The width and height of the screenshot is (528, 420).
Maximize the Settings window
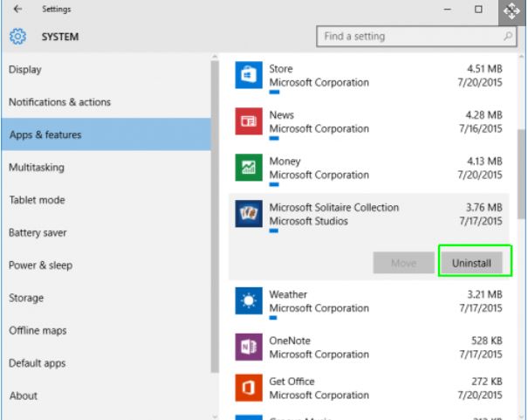pyautogui.click(x=478, y=10)
